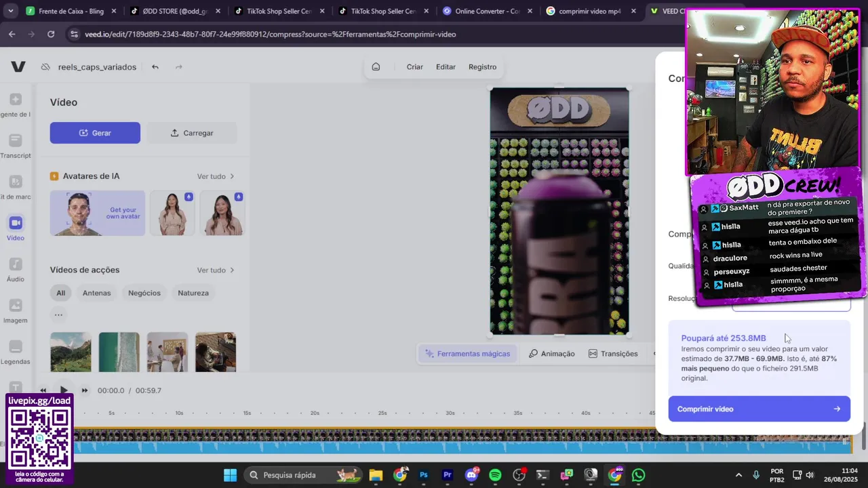Redo the last edit
Screen dimensions: 868x488
(x=179, y=66)
